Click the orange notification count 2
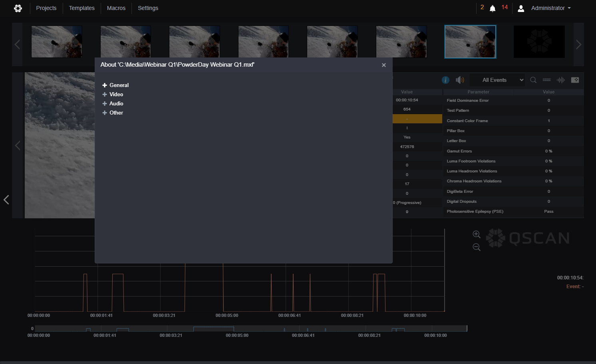 click(482, 8)
